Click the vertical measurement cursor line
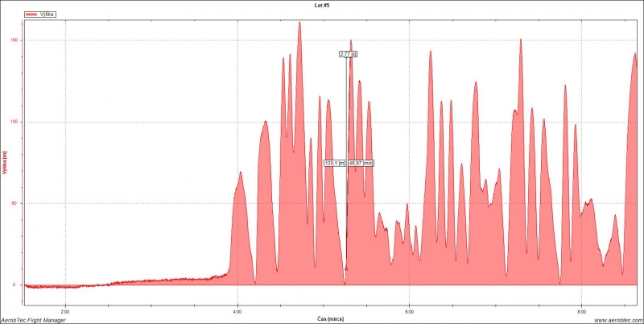Image resolution: width=644 pixels, height=324 pixels. (346, 164)
